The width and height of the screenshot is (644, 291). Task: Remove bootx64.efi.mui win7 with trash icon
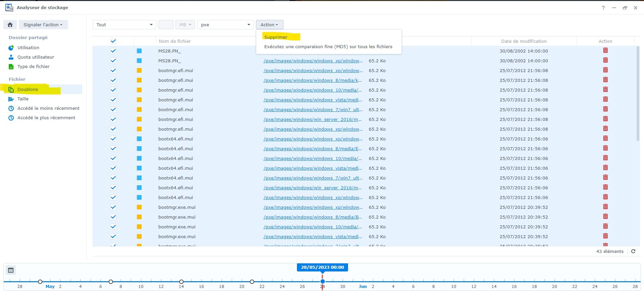coord(605,177)
